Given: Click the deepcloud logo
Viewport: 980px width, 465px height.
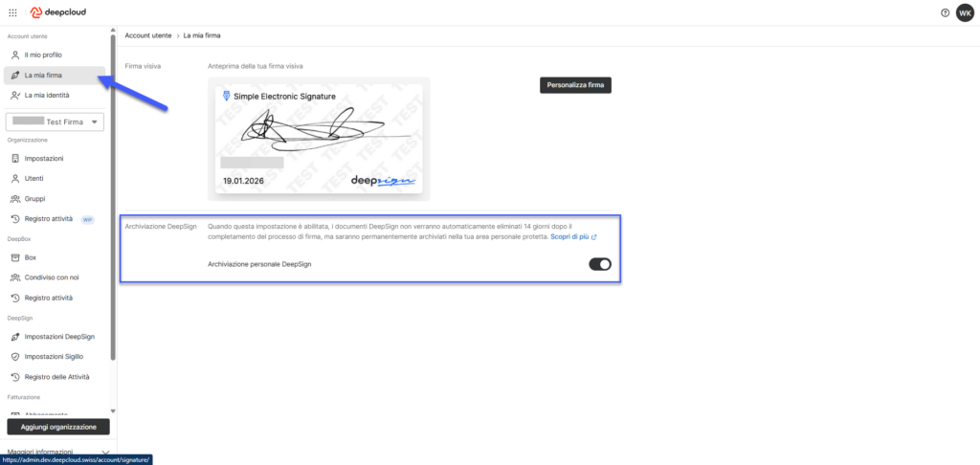Looking at the screenshot, I should click(58, 12).
